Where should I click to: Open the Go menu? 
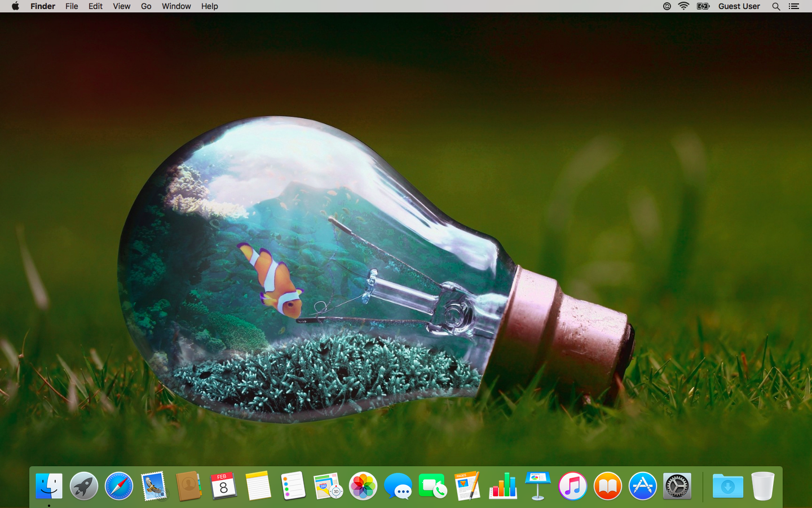point(146,6)
